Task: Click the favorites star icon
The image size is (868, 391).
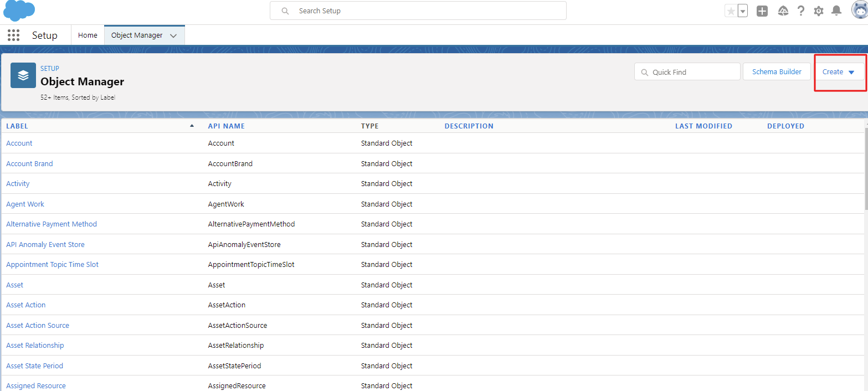Action: pos(731,11)
